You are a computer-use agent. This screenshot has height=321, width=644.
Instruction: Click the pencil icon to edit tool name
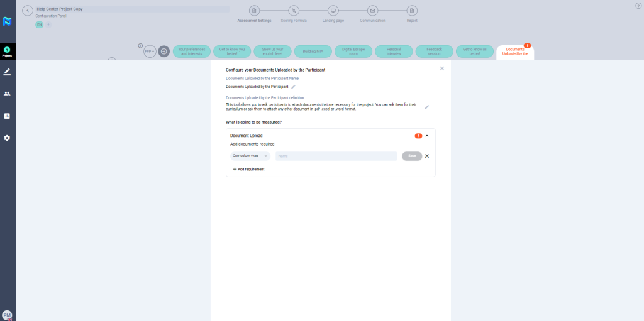point(293,87)
